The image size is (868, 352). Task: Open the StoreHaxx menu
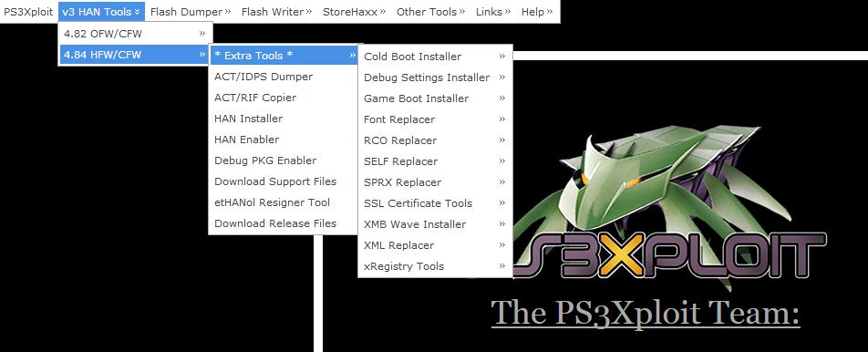(x=355, y=12)
